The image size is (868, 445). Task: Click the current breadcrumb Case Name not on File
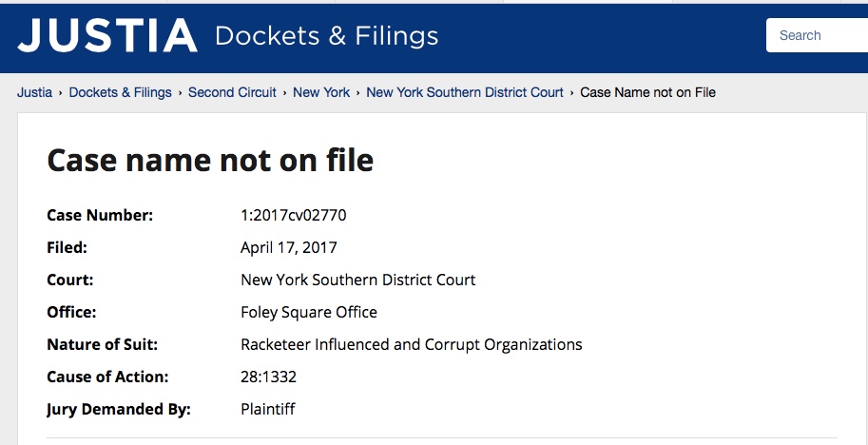(x=647, y=92)
